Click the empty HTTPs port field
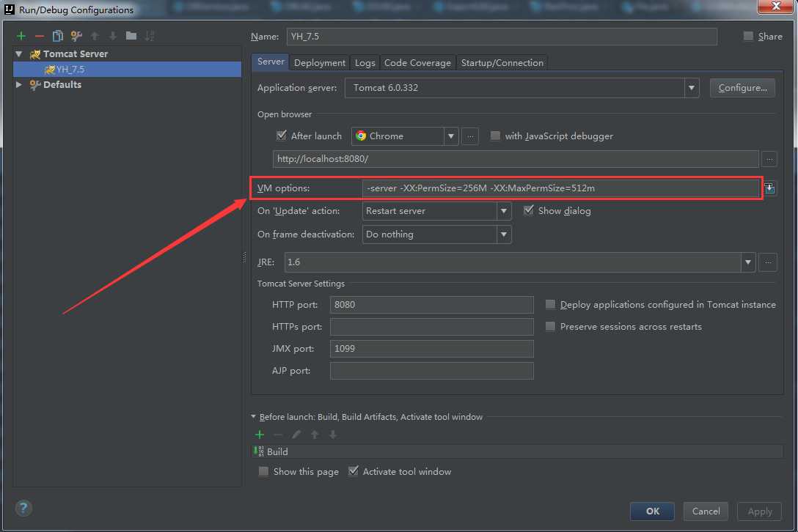 click(431, 327)
